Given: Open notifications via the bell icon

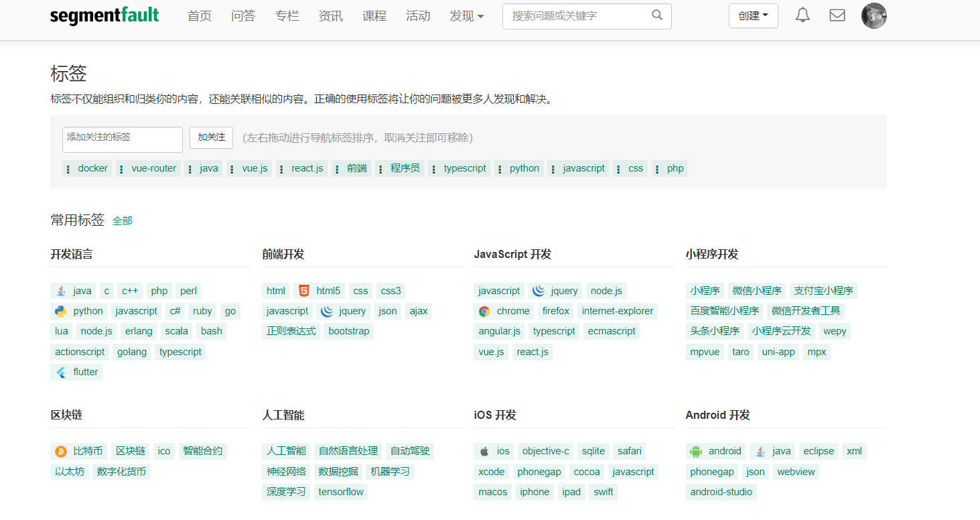Looking at the screenshot, I should click(x=802, y=15).
